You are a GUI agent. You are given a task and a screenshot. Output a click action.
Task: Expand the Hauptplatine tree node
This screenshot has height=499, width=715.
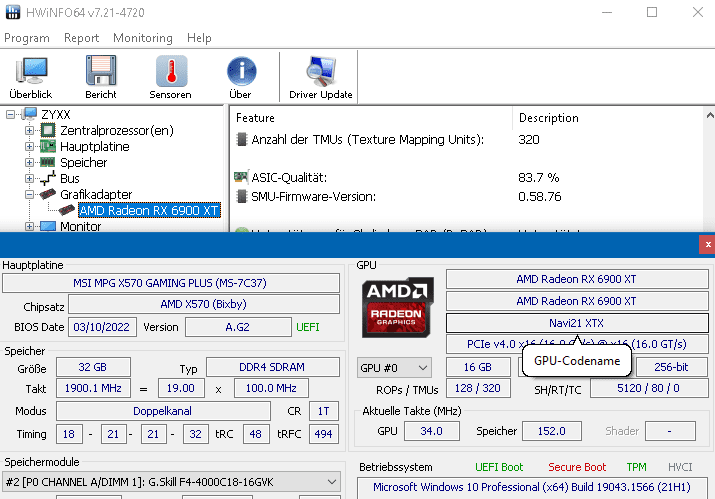(x=29, y=146)
